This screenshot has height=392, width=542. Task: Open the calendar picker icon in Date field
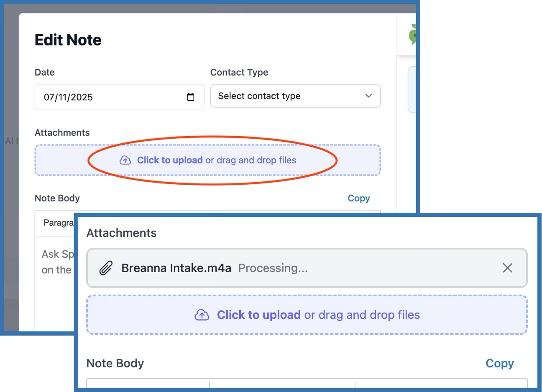click(190, 97)
